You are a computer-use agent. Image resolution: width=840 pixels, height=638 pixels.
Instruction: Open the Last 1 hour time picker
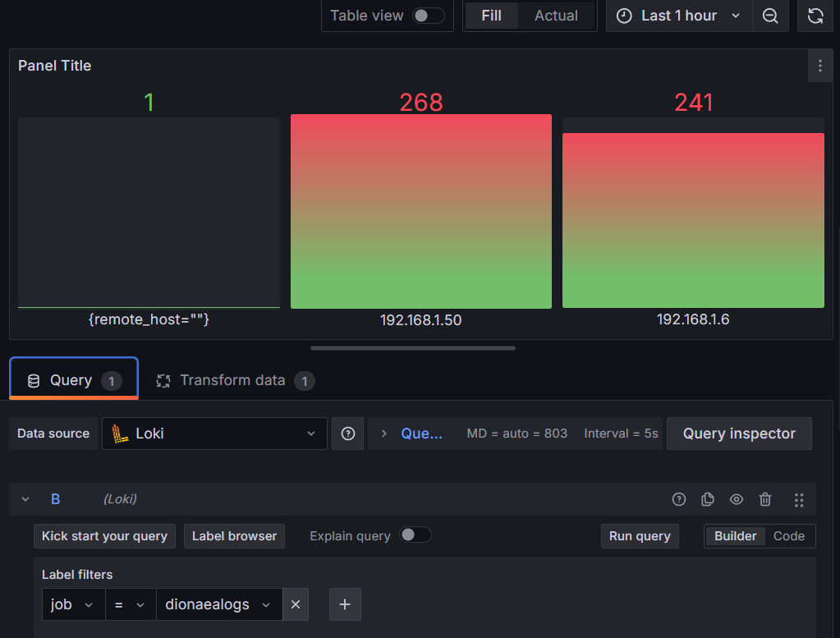(679, 16)
